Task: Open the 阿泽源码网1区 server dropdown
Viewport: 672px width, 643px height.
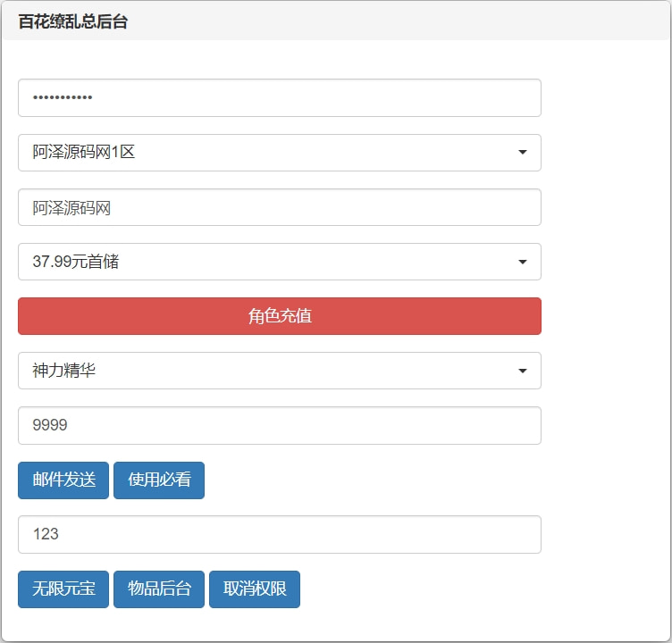Action: pyautogui.click(x=279, y=153)
